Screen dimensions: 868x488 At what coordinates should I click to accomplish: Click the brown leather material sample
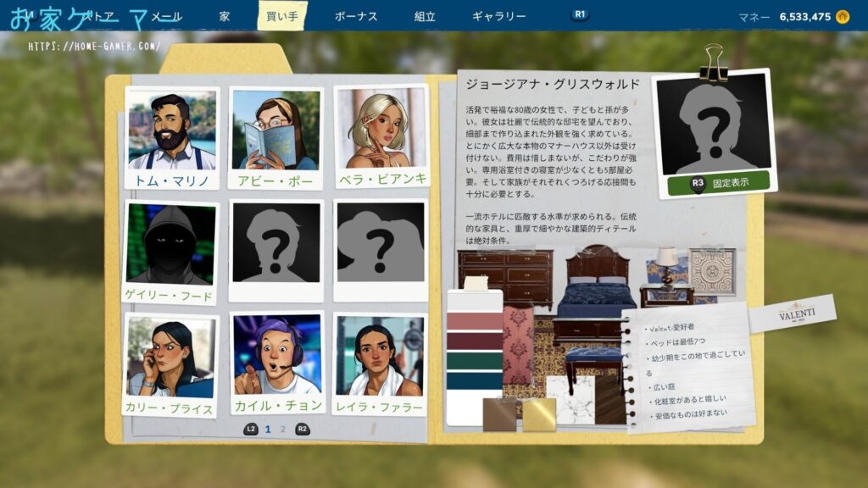coord(500,414)
